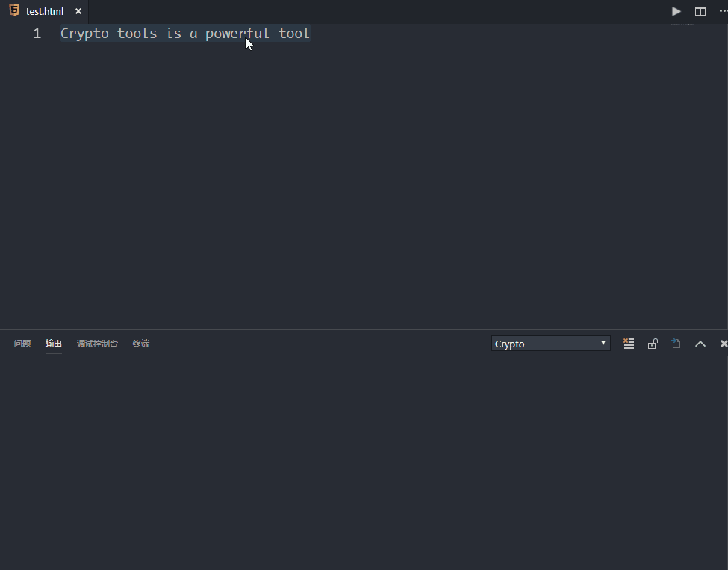Split the editor with the split icon
This screenshot has height=570, width=728.
[x=700, y=11]
